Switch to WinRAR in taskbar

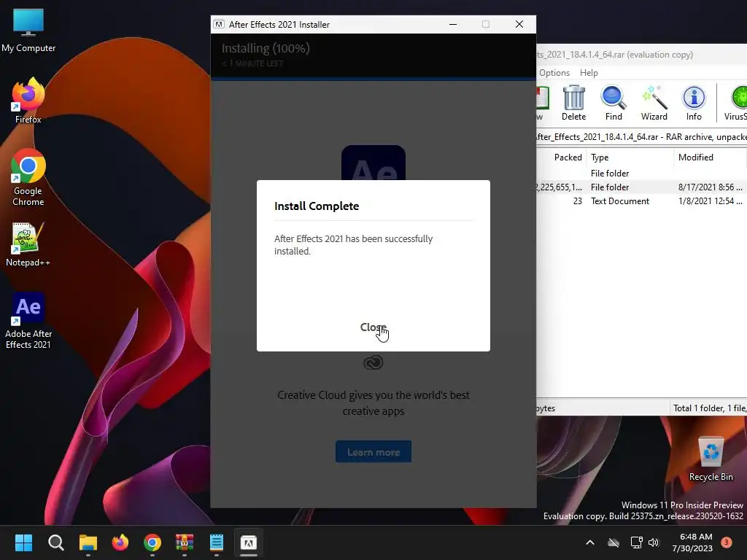click(x=185, y=542)
